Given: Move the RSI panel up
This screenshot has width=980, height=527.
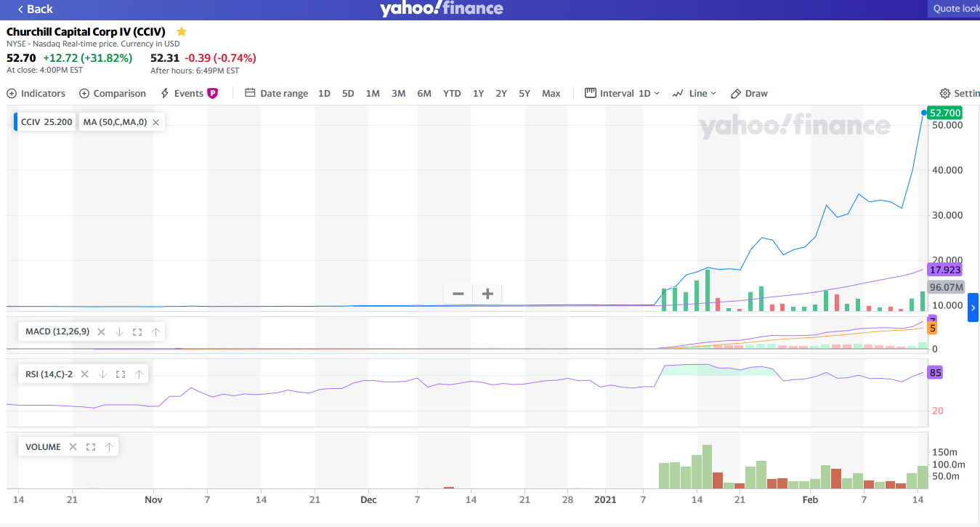Looking at the screenshot, I should pos(139,374).
